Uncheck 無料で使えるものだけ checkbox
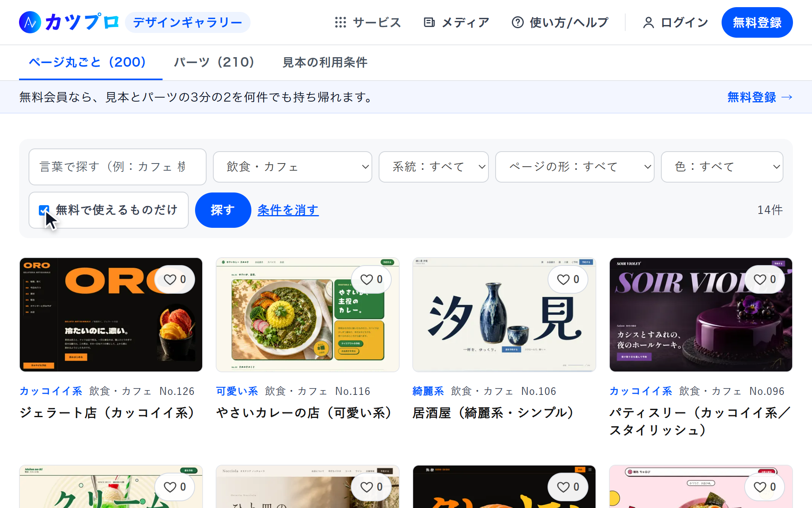Viewport: 812px width, 508px height. pos(44,210)
